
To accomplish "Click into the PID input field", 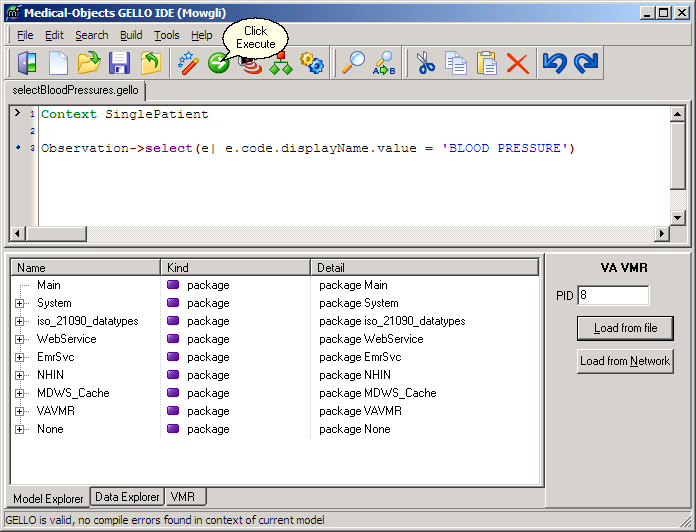I will click(613, 295).
